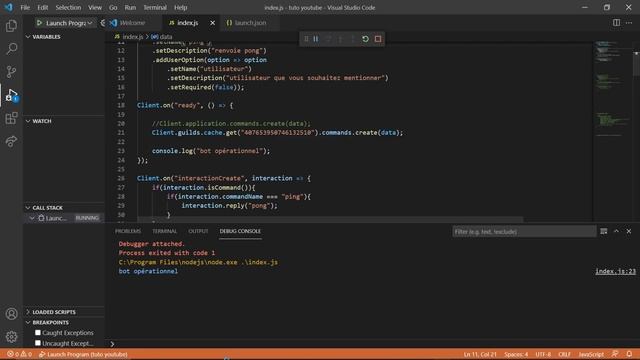Change language mode via JavaScript

(591, 354)
